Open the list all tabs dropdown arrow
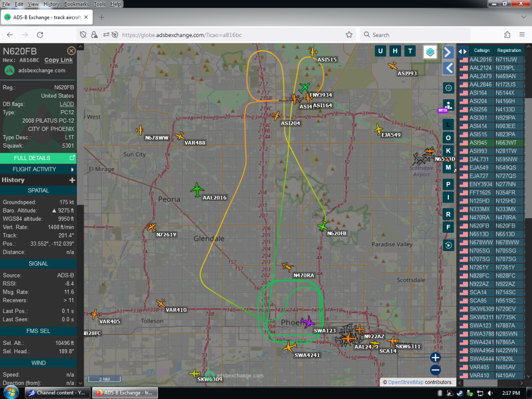The height and width of the screenshot is (399, 532). click(x=523, y=17)
